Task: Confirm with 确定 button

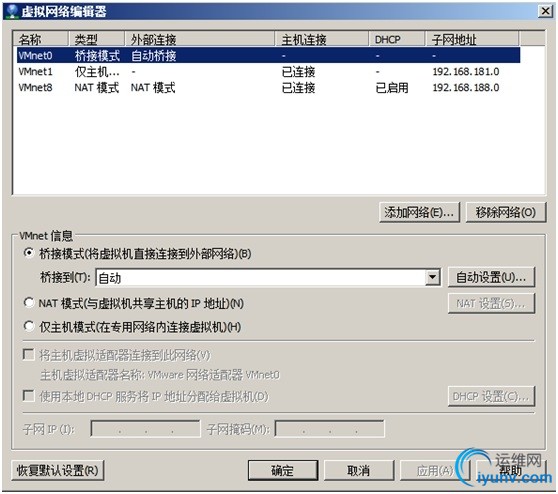Action: click(x=283, y=471)
